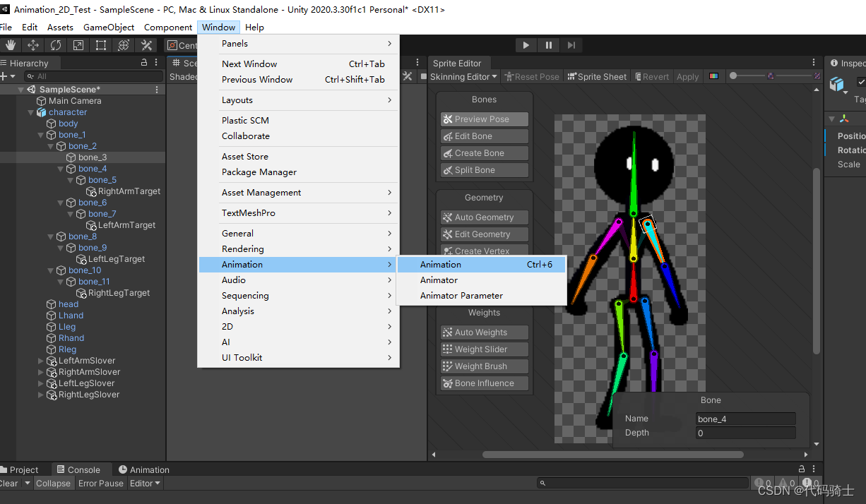Screen dimensions: 866x504
Task: Select the Scale tool in the toolbar
Action: coord(78,45)
